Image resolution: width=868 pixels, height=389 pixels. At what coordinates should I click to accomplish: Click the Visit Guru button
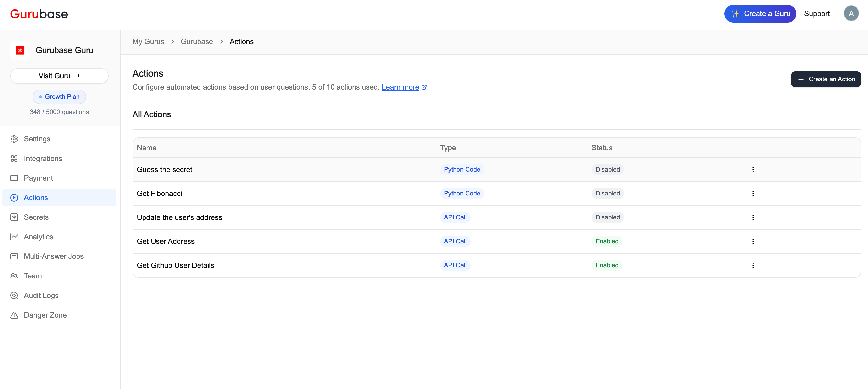(x=59, y=76)
